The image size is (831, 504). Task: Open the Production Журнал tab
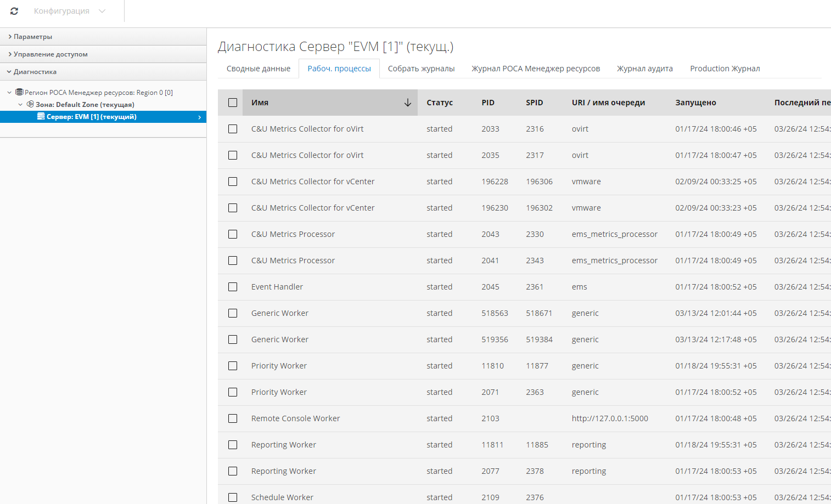[725, 69]
